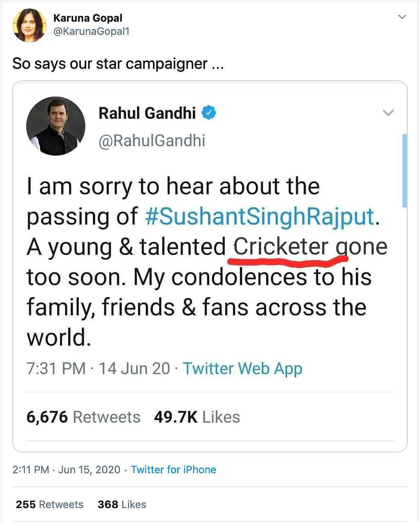Click the quoted tweet's blue scrollbar
Image resolution: width=420 pixels, height=522 pixels.
[405, 171]
